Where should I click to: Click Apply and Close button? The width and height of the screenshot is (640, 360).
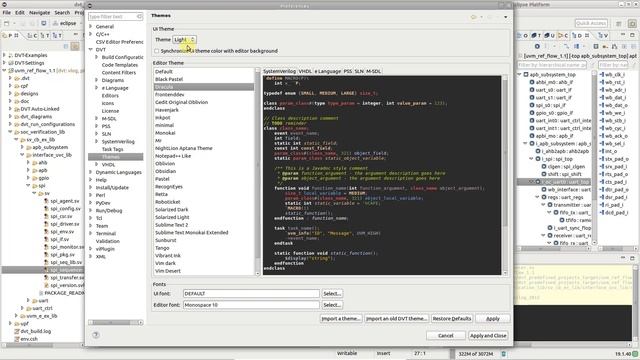point(488,336)
